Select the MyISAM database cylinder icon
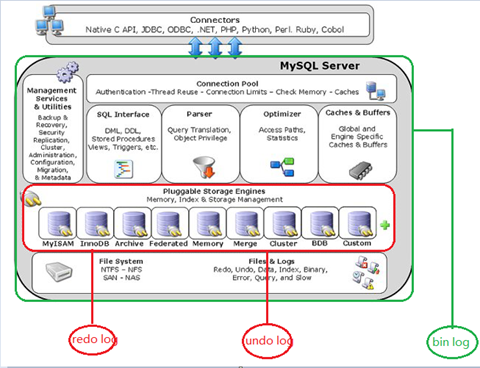This screenshot has width=480, height=368. (59, 223)
